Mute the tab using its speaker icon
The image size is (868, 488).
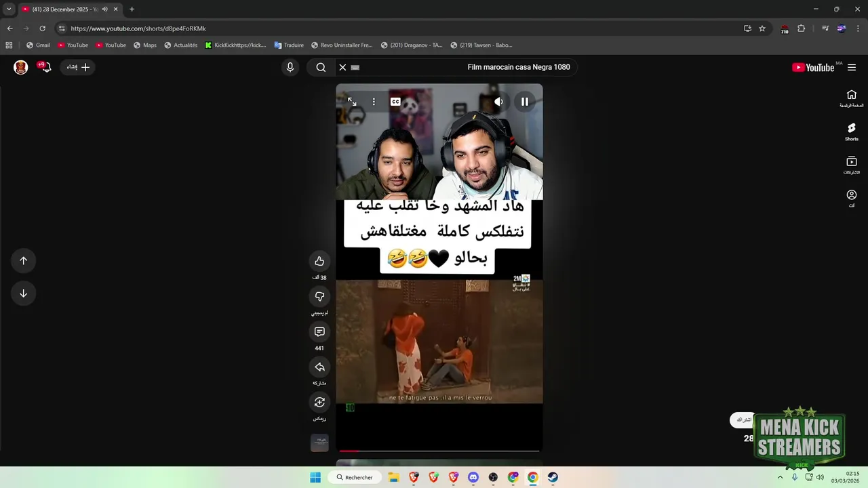[x=104, y=9]
